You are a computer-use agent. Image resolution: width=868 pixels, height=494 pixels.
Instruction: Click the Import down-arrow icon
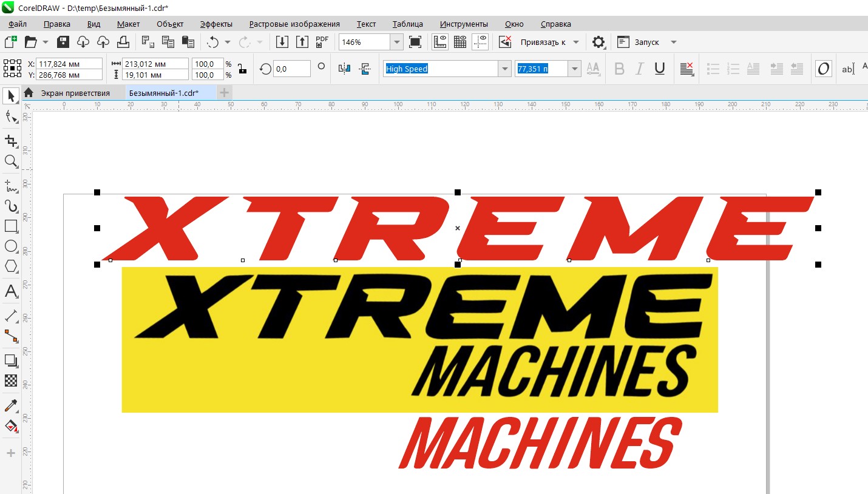(282, 42)
